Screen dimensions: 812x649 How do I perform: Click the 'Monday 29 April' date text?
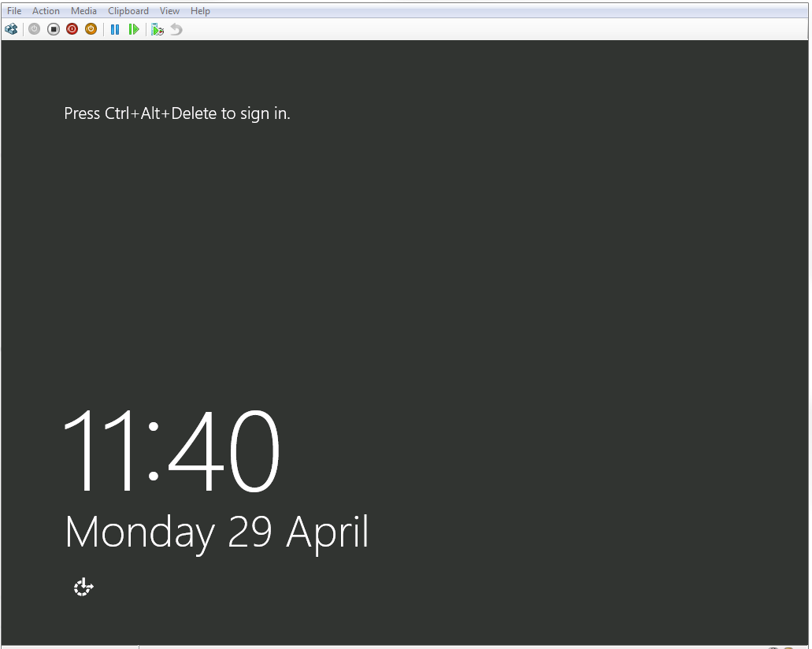(217, 532)
